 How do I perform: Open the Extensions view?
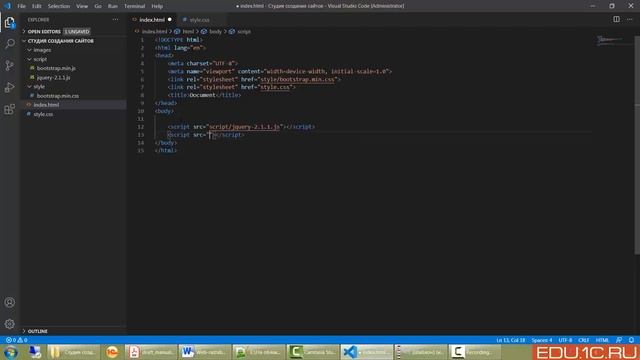9,109
